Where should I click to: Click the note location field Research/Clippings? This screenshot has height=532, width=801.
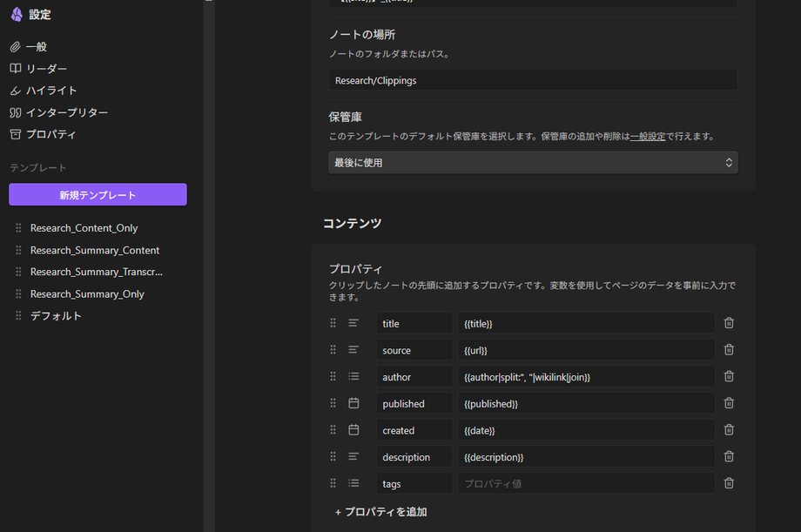point(533,80)
